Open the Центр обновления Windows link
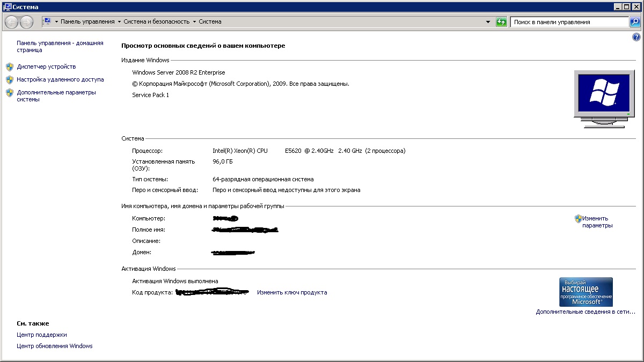The height and width of the screenshot is (362, 644). 55,346
